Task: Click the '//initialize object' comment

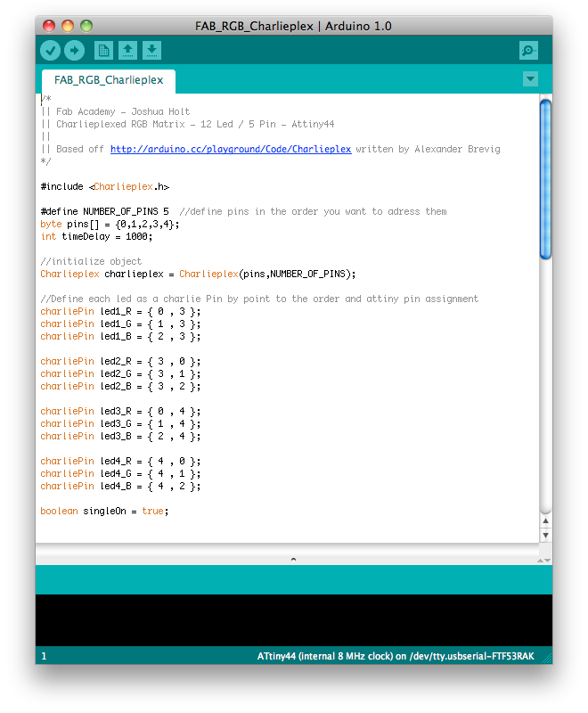Action: (x=91, y=261)
